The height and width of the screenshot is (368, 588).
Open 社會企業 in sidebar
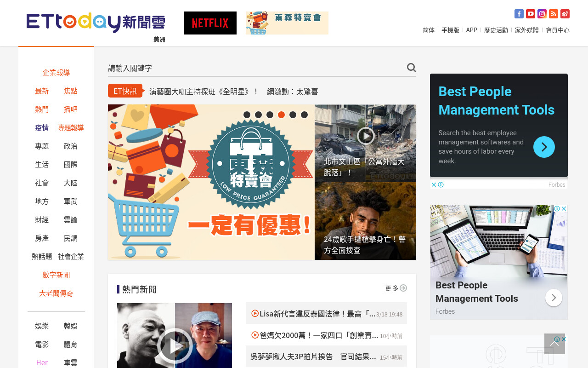click(71, 256)
